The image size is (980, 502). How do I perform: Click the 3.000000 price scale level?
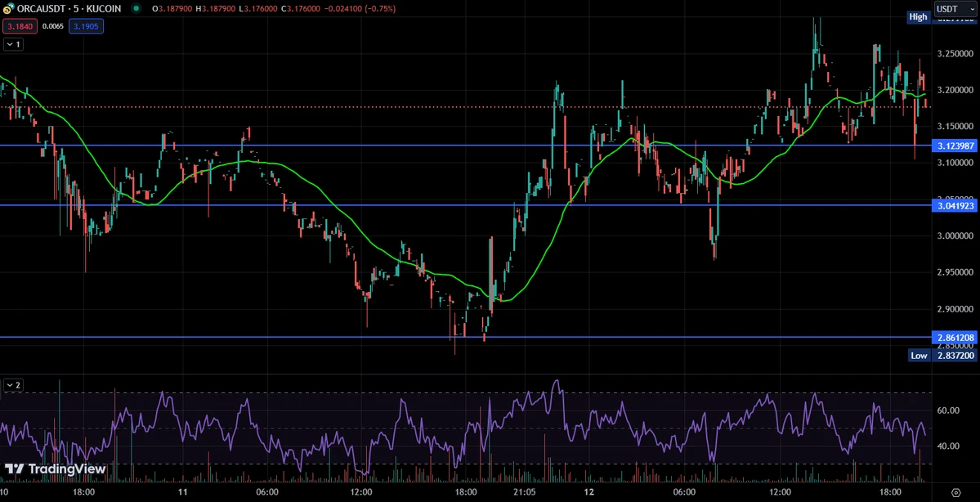click(x=955, y=236)
